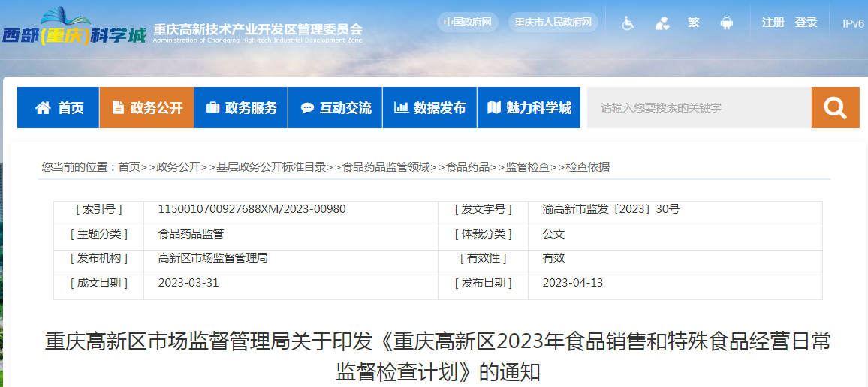This screenshot has width=868, height=387.
Task: Click breadcrumb link 监督检查
Action: (x=528, y=167)
